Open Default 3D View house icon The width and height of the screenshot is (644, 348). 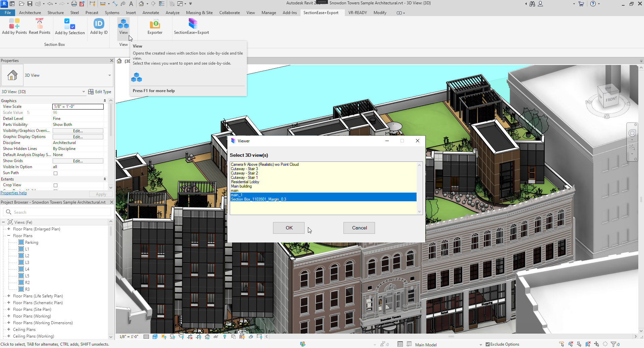(x=141, y=4)
